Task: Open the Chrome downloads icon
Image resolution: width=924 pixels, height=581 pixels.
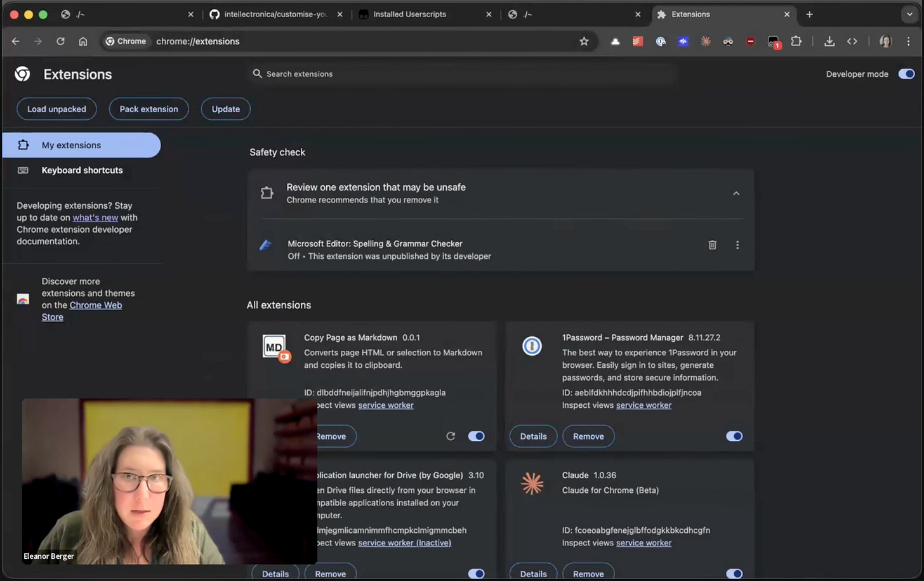Action: pyautogui.click(x=829, y=41)
